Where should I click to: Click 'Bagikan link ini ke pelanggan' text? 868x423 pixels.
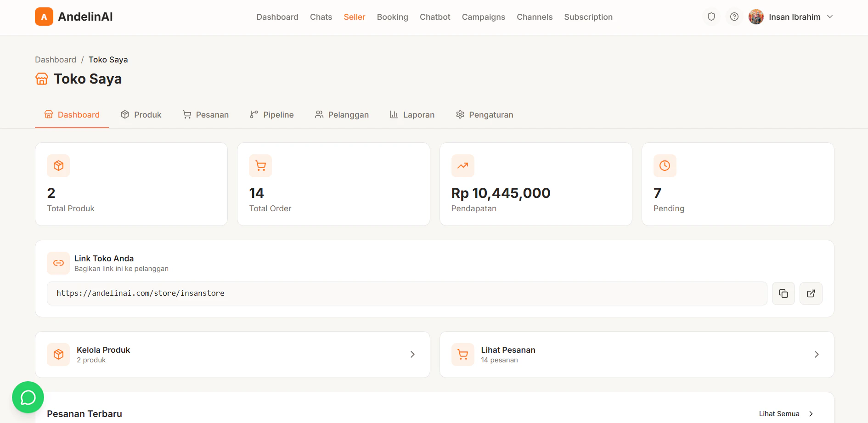121,269
